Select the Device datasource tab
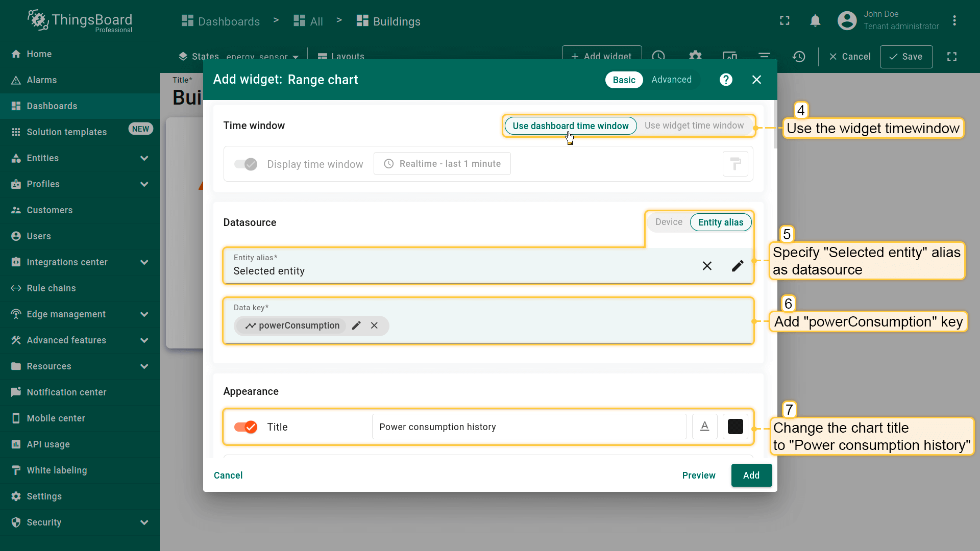980x551 pixels. [x=669, y=222]
